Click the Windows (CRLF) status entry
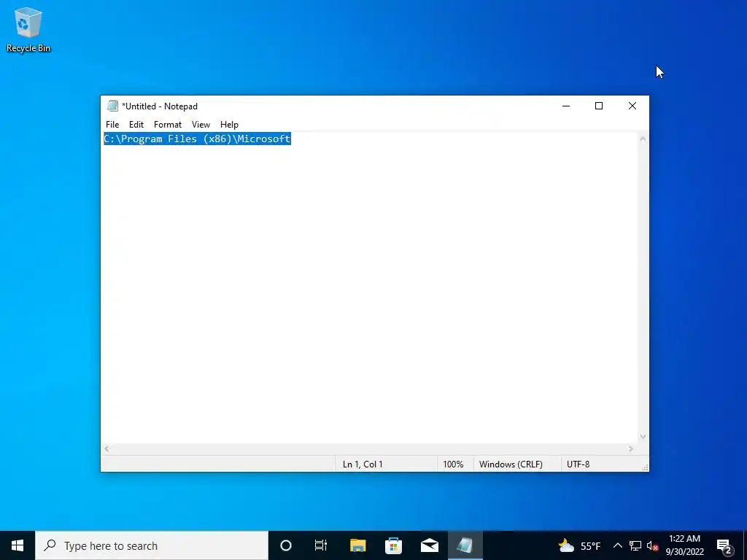Image resolution: width=747 pixels, height=560 pixels. (511, 464)
